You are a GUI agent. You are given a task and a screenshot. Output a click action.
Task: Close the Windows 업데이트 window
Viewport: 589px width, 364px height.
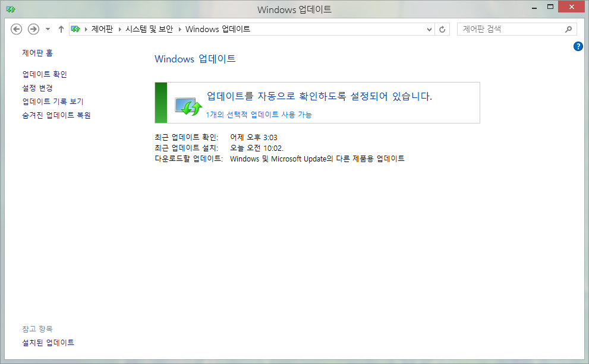tap(571, 7)
